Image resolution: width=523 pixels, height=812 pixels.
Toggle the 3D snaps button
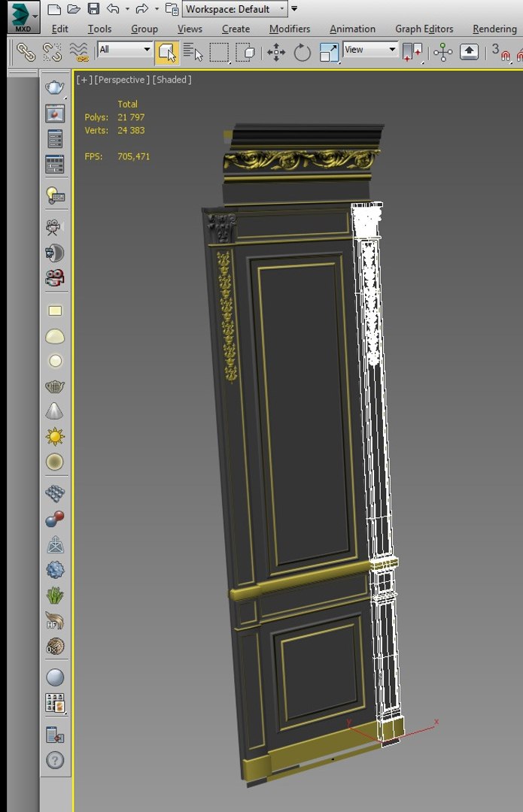500,53
